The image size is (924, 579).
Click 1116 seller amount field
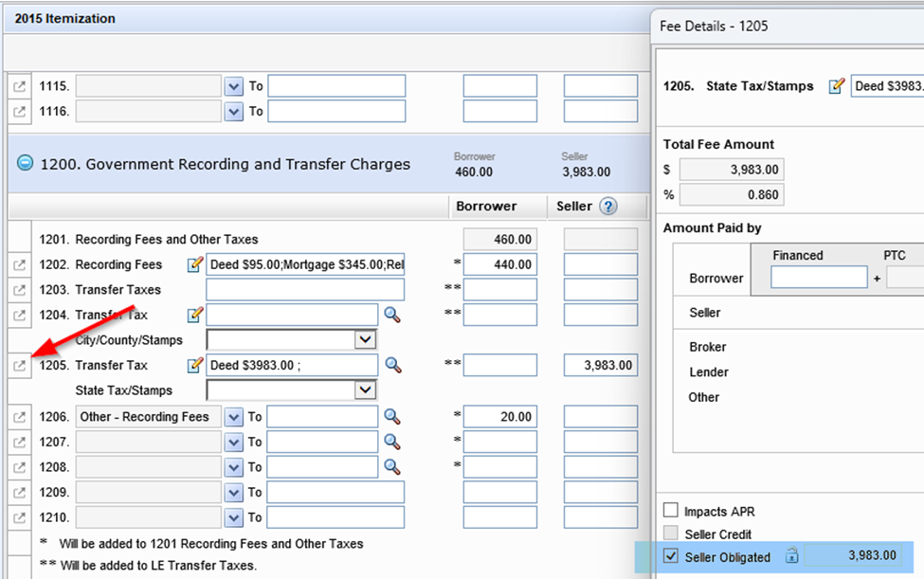601,111
